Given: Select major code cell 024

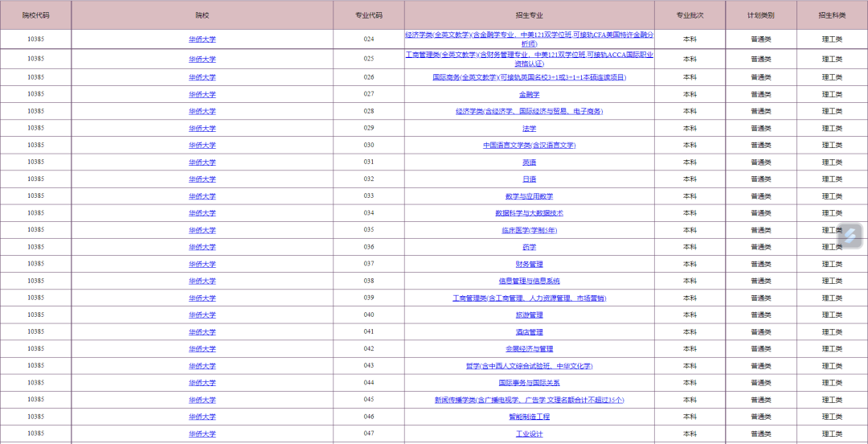Looking at the screenshot, I should tap(369, 39).
